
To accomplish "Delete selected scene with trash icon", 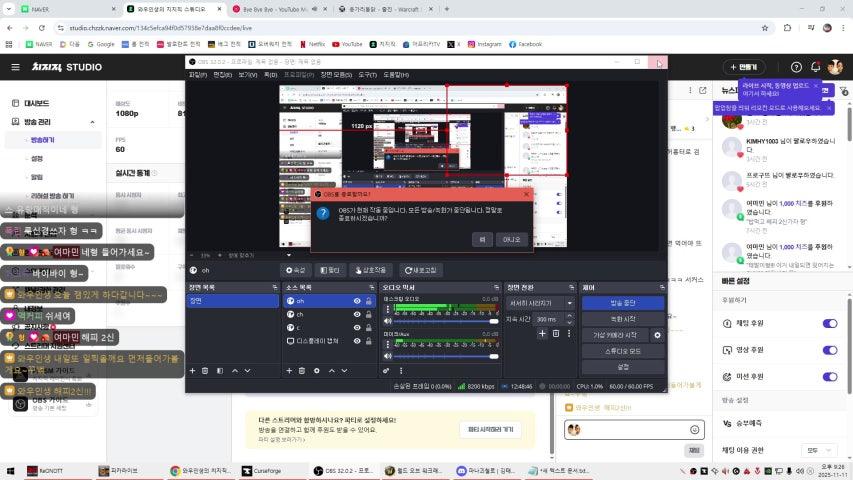I will click(x=205, y=370).
